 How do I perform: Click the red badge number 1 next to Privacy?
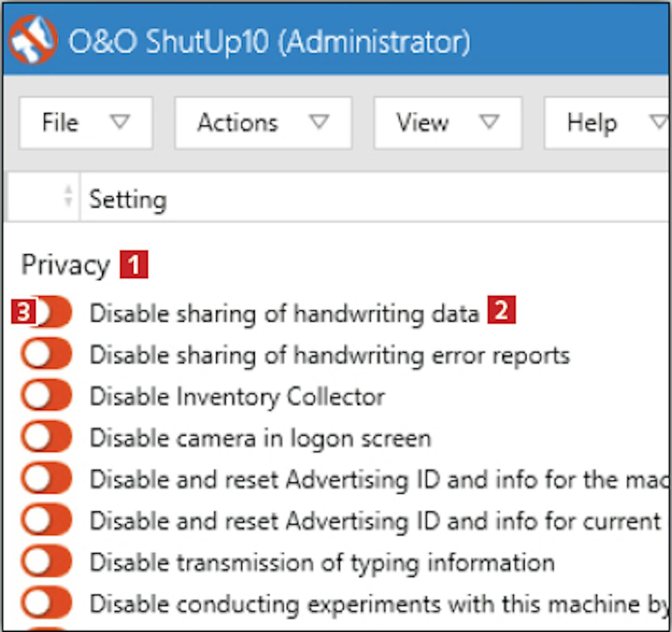pyautogui.click(x=134, y=265)
